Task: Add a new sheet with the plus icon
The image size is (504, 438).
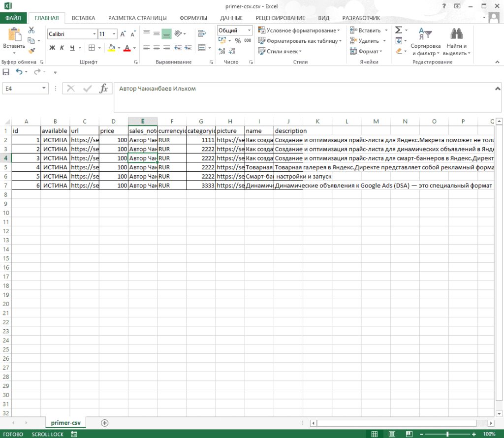Action: 104,423
